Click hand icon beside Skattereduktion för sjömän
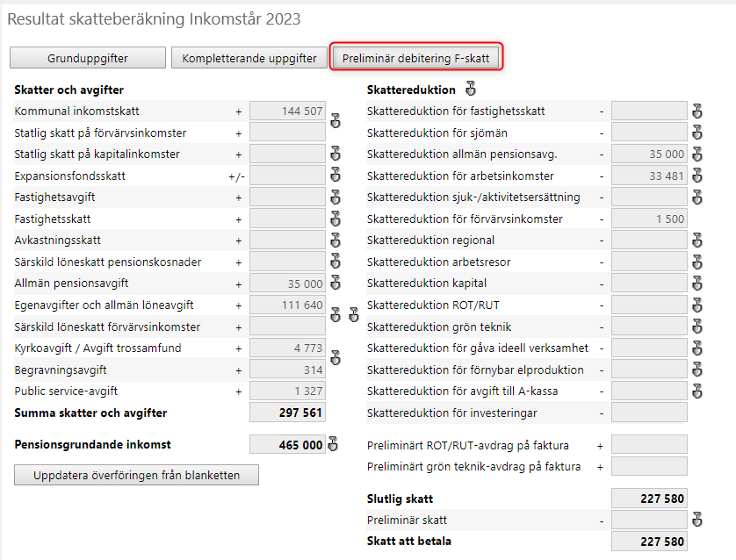Screen dimensions: 736x560 pos(697,133)
